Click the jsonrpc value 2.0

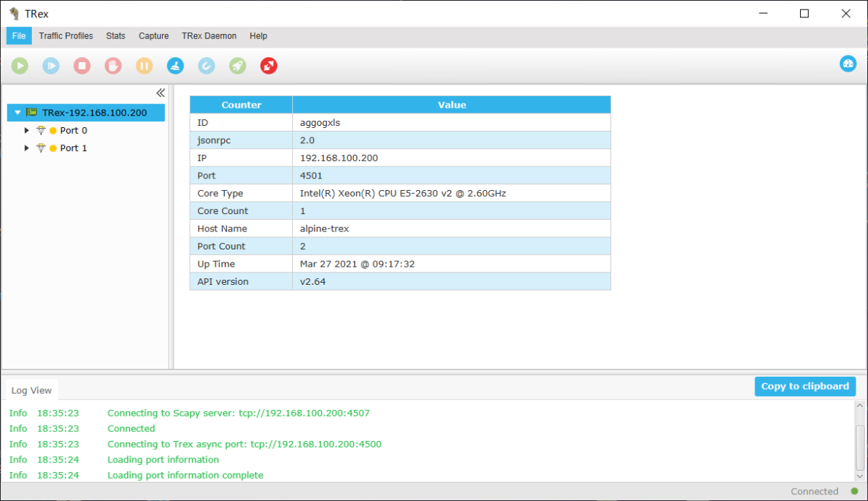307,140
